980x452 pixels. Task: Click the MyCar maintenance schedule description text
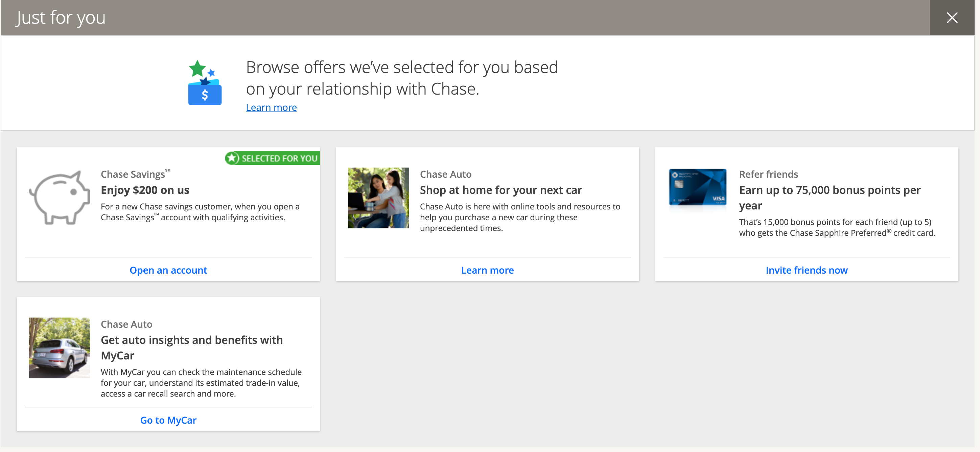(201, 382)
